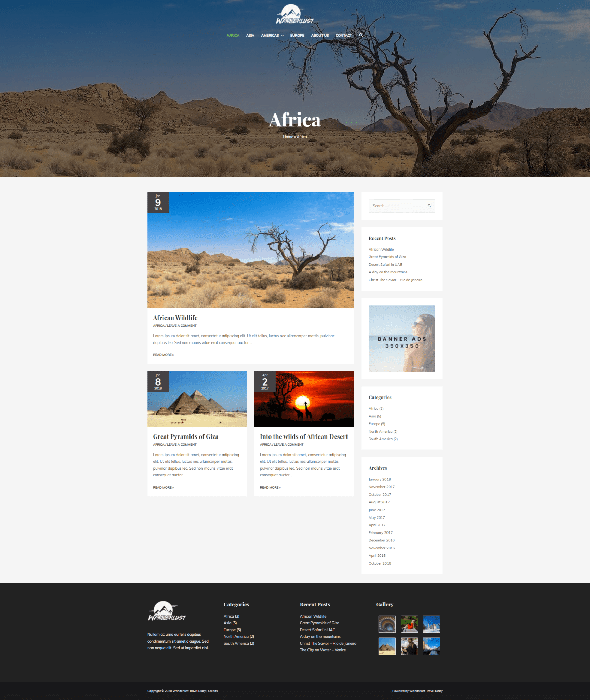590x700 pixels.
Task: Click the Home breadcrumb link
Action: pyautogui.click(x=288, y=137)
